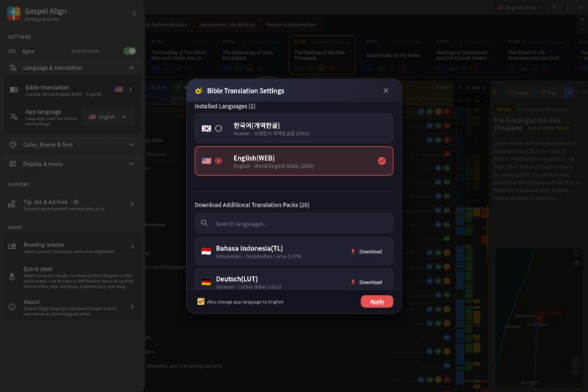Image resolution: width=588 pixels, height=392 pixels.
Task: Select Healings at Gennesaret event card
Action: 465,55
